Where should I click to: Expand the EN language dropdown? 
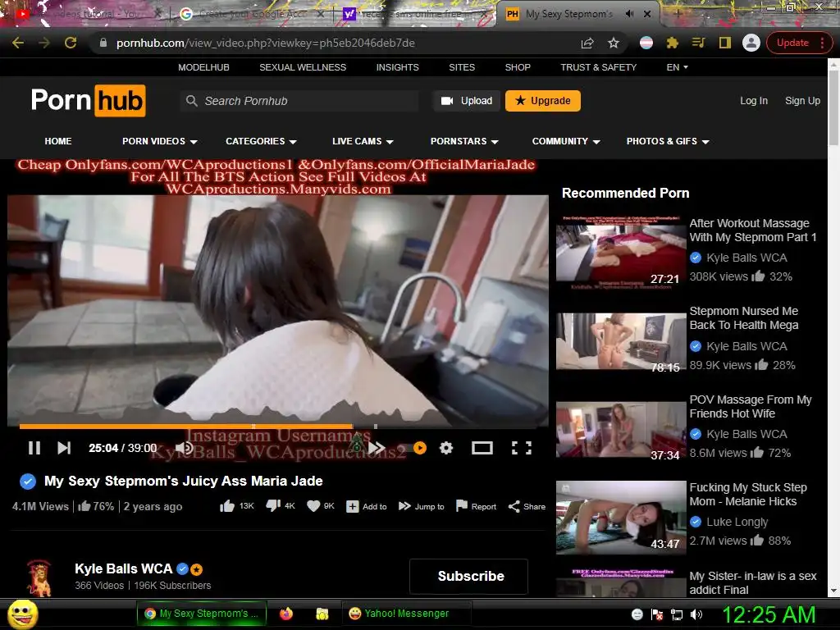point(677,67)
